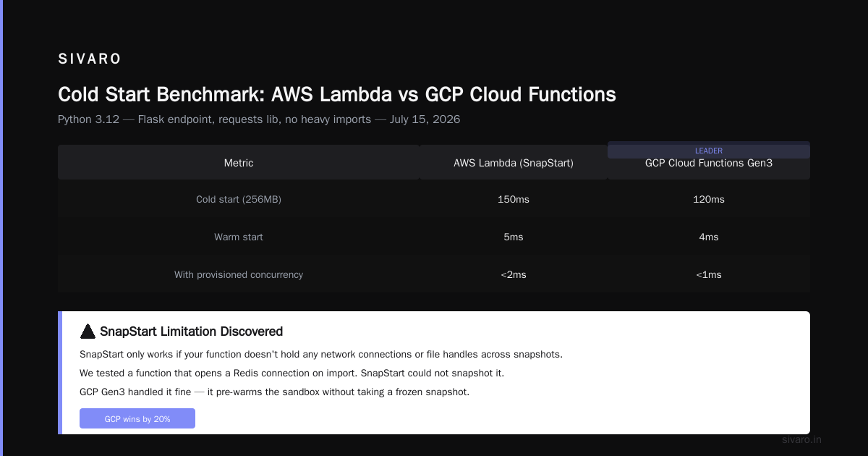This screenshot has width=868, height=456.
Task: Click the 5ms warm start value
Action: pyautogui.click(x=514, y=237)
